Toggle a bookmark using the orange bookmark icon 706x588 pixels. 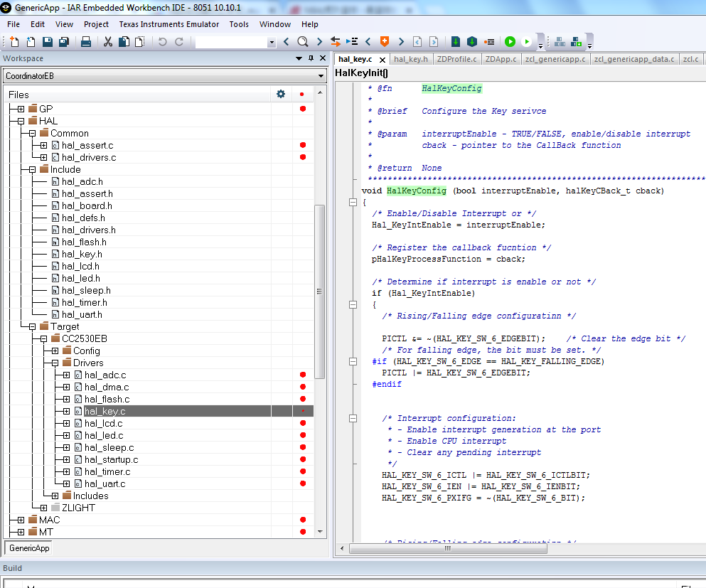385,42
